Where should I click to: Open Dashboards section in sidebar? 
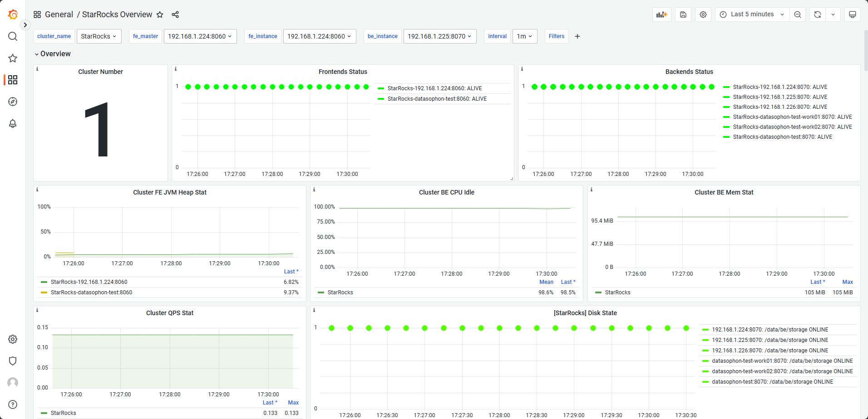point(13,80)
